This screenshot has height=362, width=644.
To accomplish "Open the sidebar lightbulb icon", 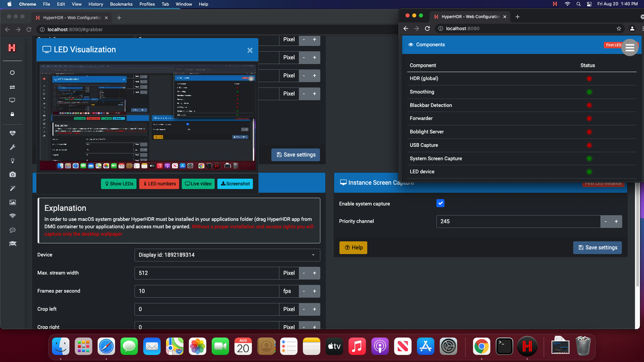I will point(13,161).
